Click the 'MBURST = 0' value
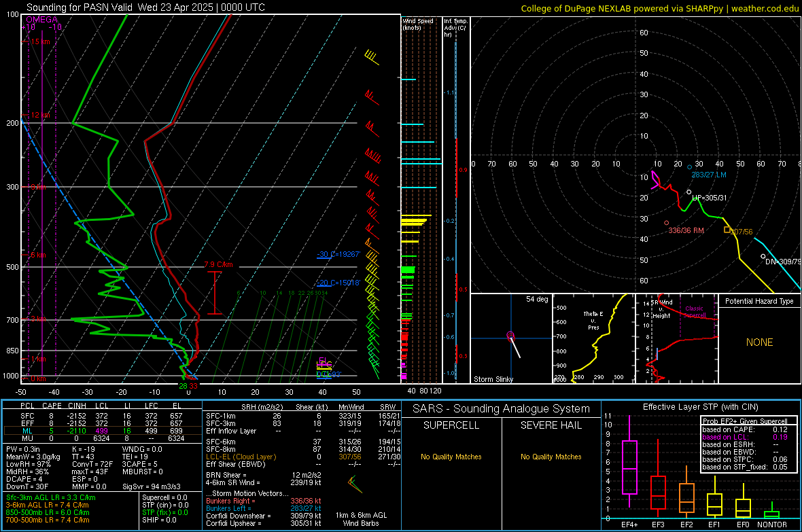This screenshot has width=802, height=532. click(x=143, y=472)
